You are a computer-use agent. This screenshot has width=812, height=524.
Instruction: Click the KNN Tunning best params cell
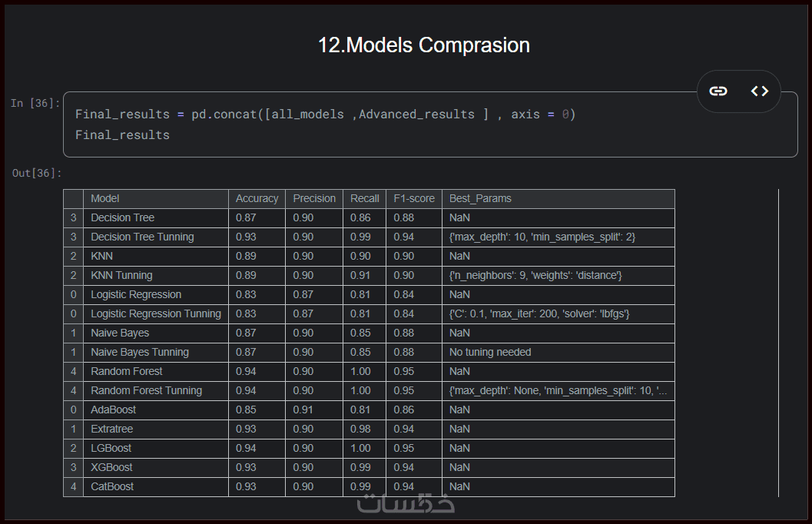[x=535, y=275]
